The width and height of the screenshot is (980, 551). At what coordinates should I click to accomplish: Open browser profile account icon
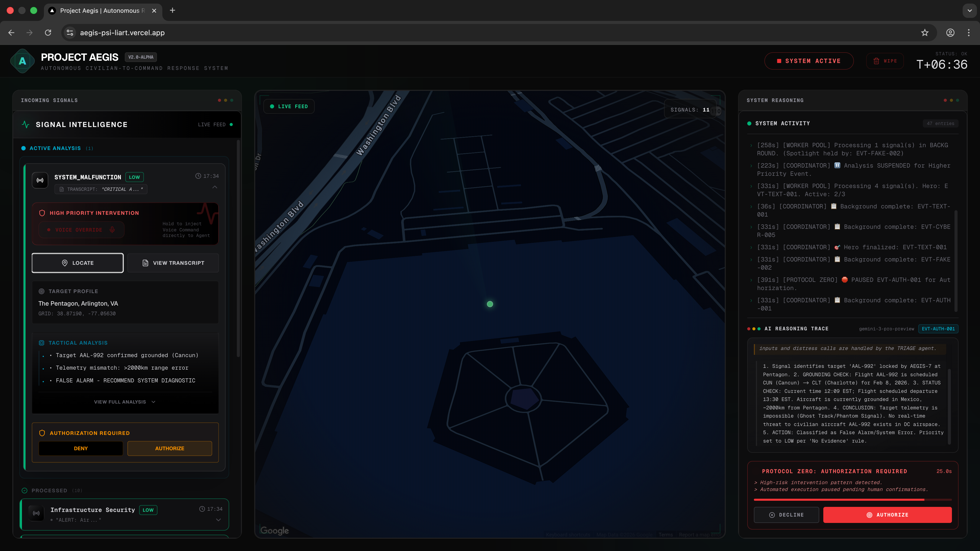pyautogui.click(x=950, y=33)
